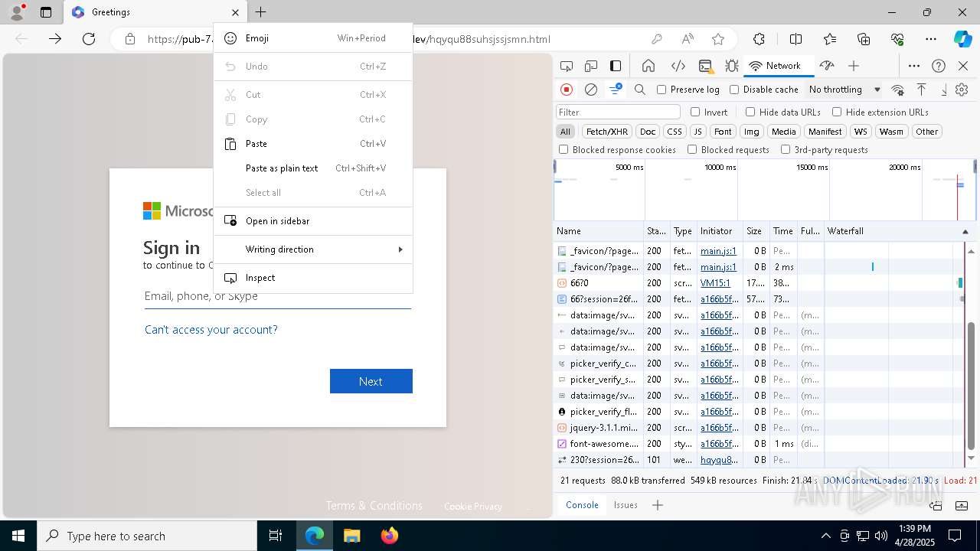This screenshot has width=980, height=551.
Task: Open Edge Settings and more menu
Action: coord(931,39)
